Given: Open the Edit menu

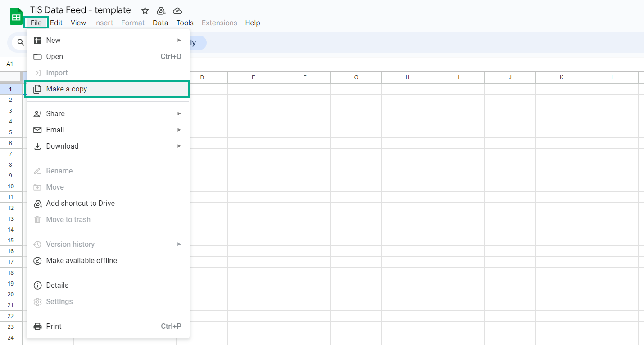Looking at the screenshot, I should pos(56,23).
